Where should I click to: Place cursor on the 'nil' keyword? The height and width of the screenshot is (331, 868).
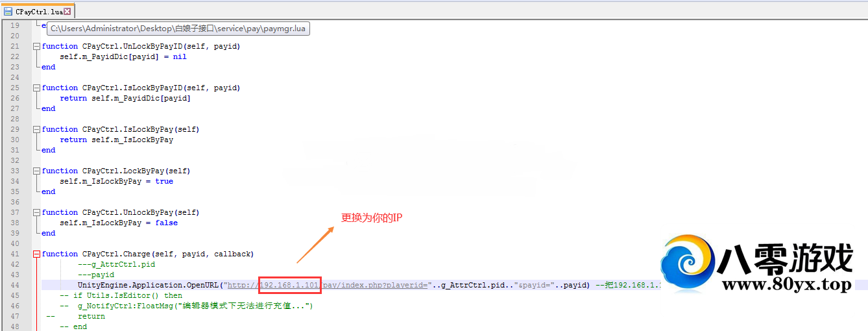[x=180, y=57]
